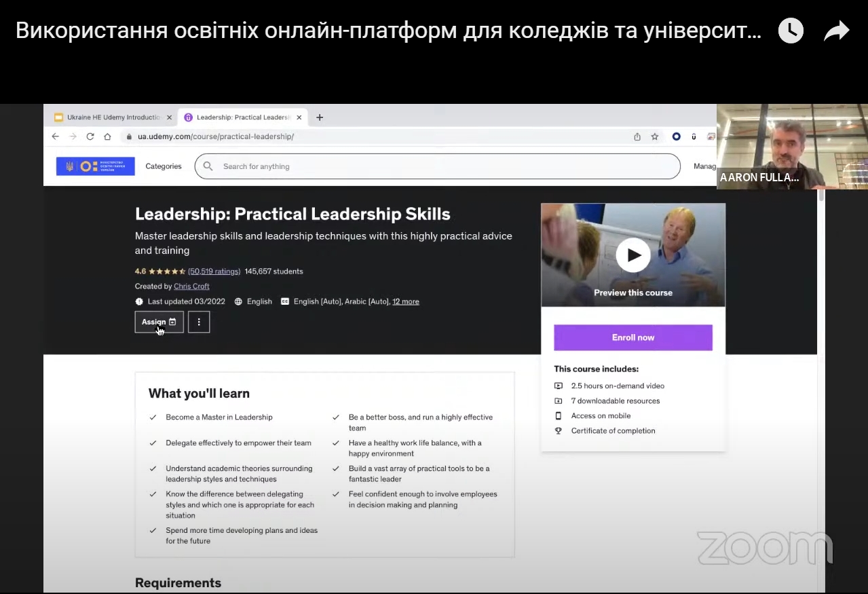Open the Categories menu

[164, 166]
